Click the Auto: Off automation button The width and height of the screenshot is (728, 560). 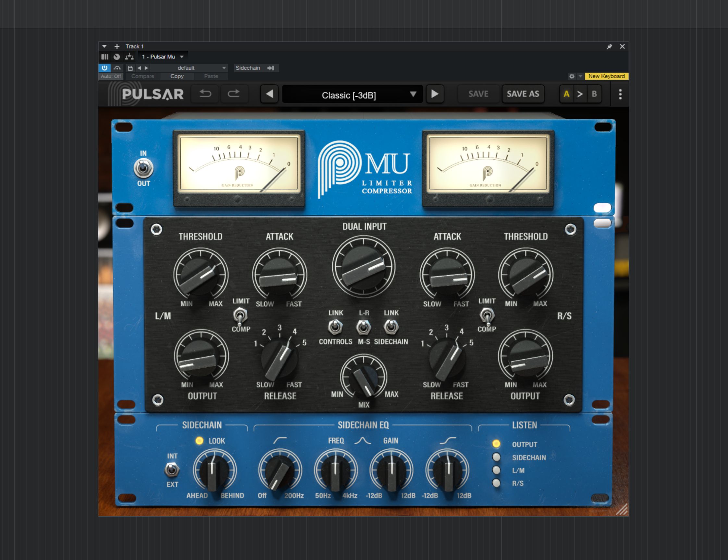pyautogui.click(x=111, y=76)
